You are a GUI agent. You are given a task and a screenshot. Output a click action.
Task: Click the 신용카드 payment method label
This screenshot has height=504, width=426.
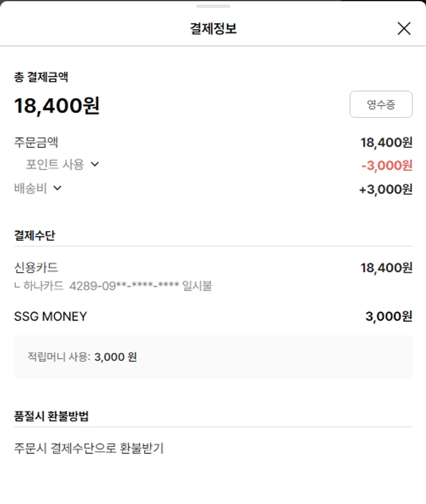tap(36, 268)
